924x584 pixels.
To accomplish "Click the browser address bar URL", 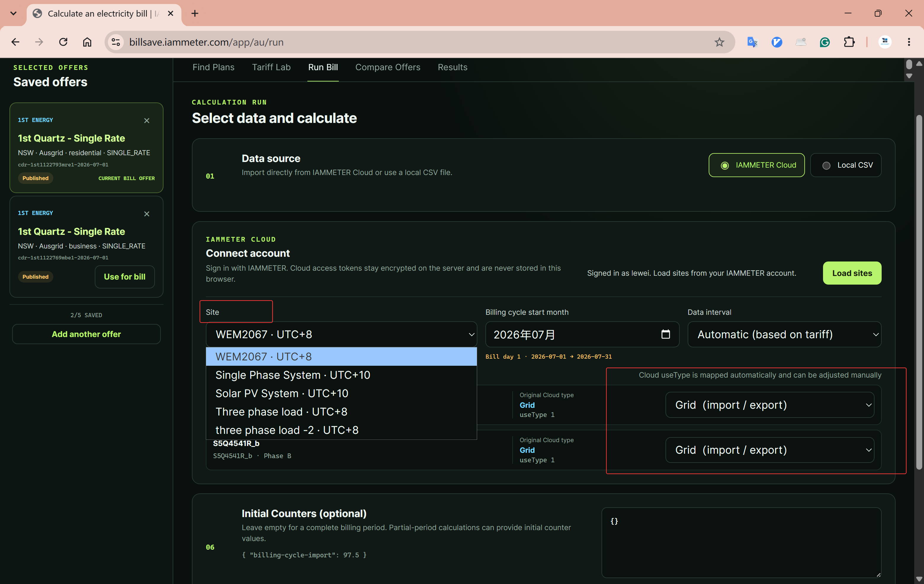I will 206,42.
